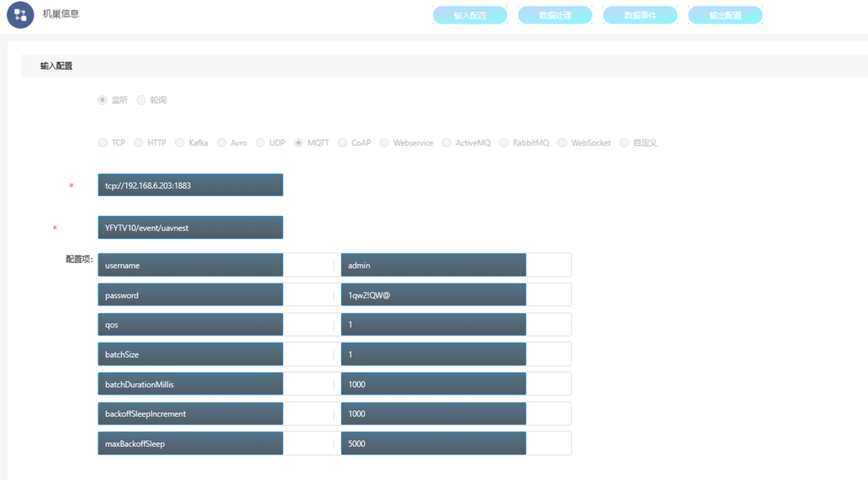
Task: Choose the Kafka protocol radio
Action: (x=180, y=143)
